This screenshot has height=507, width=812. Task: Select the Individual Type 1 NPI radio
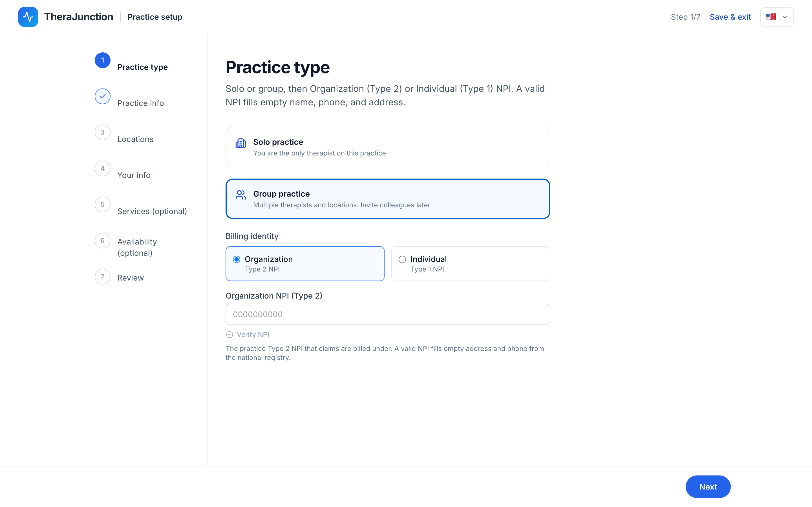pyautogui.click(x=402, y=259)
